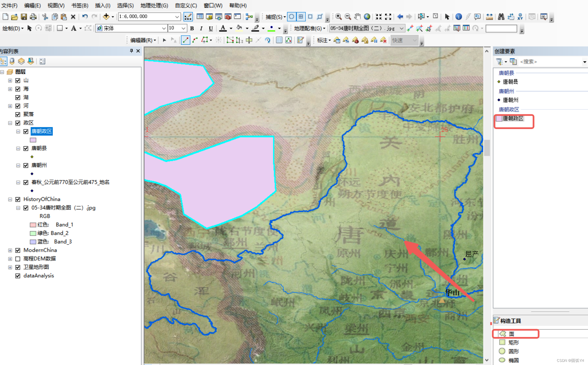Image resolution: width=588 pixels, height=365 pixels.
Task: Click the Undo arrow icon
Action: click(85, 17)
